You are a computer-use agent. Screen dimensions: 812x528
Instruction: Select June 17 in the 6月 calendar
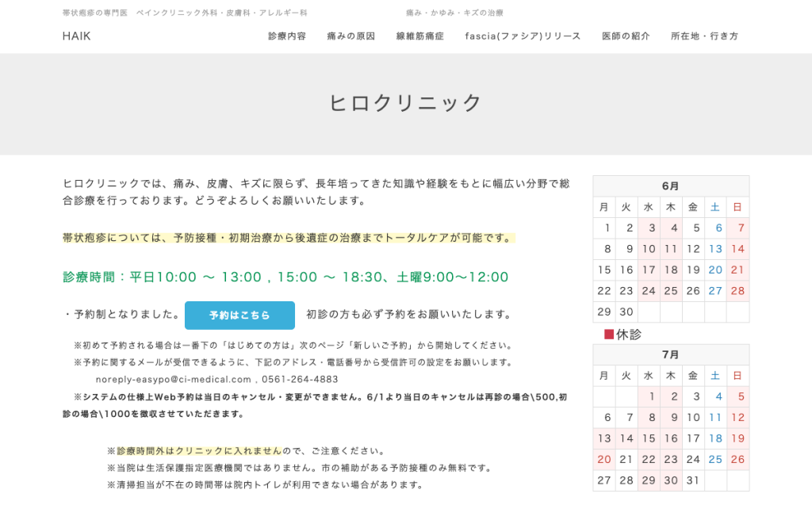pyautogui.click(x=649, y=270)
